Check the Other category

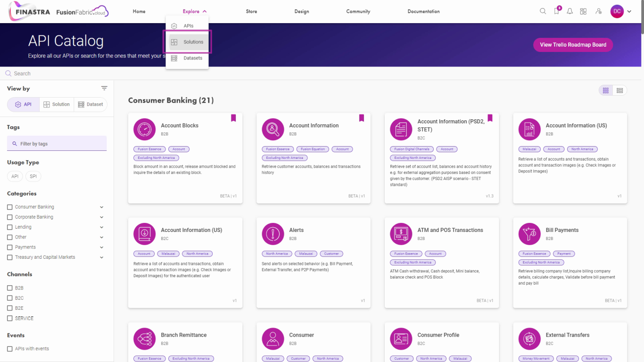10,237
